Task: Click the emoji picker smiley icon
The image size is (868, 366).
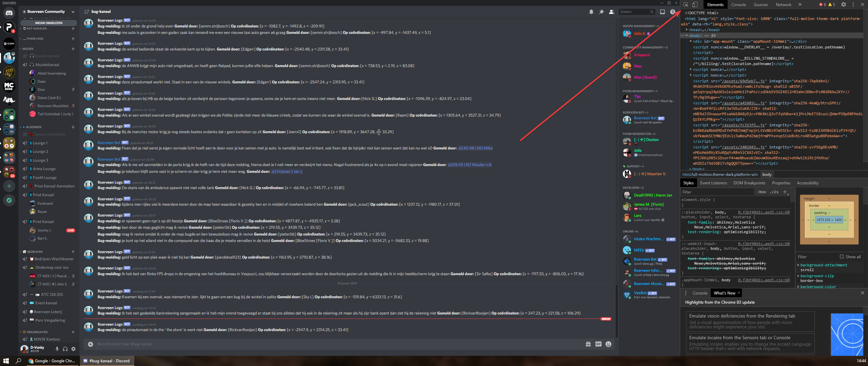Action: point(608,344)
